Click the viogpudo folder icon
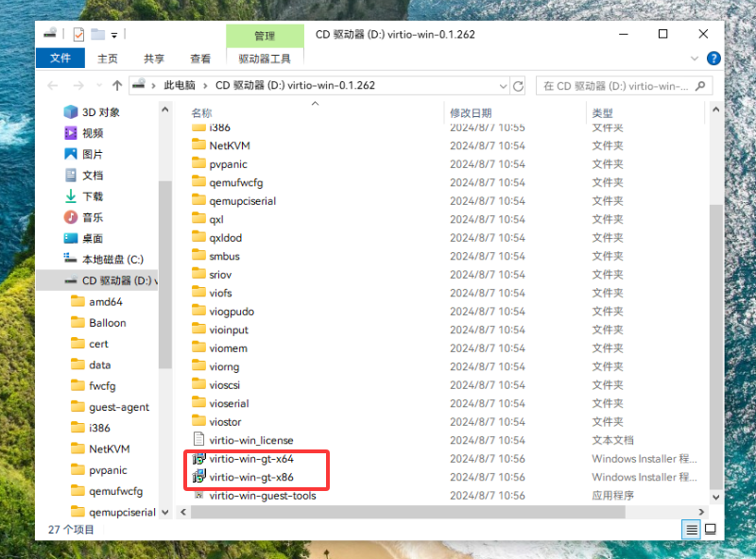This screenshot has width=756, height=559. pyautogui.click(x=198, y=311)
